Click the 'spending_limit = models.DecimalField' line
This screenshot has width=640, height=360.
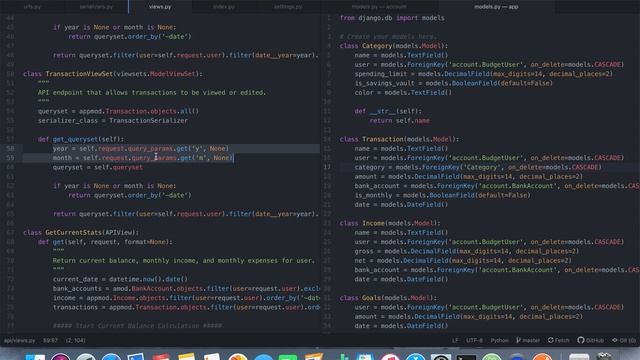(x=484, y=74)
